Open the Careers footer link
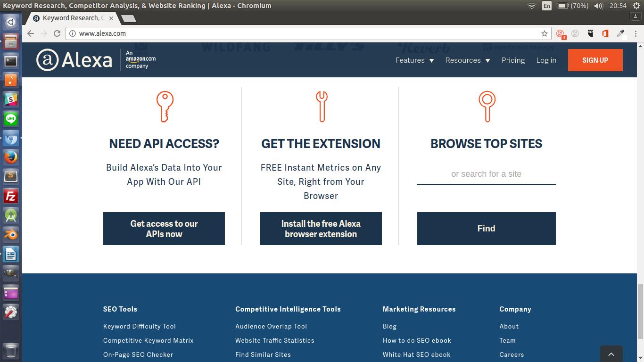The width and height of the screenshot is (644, 362). point(512,354)
